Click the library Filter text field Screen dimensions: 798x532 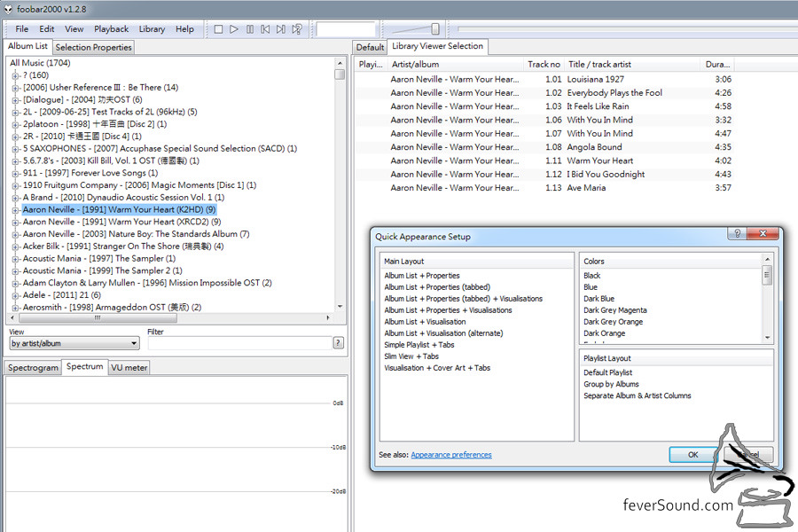coord(240,344)
